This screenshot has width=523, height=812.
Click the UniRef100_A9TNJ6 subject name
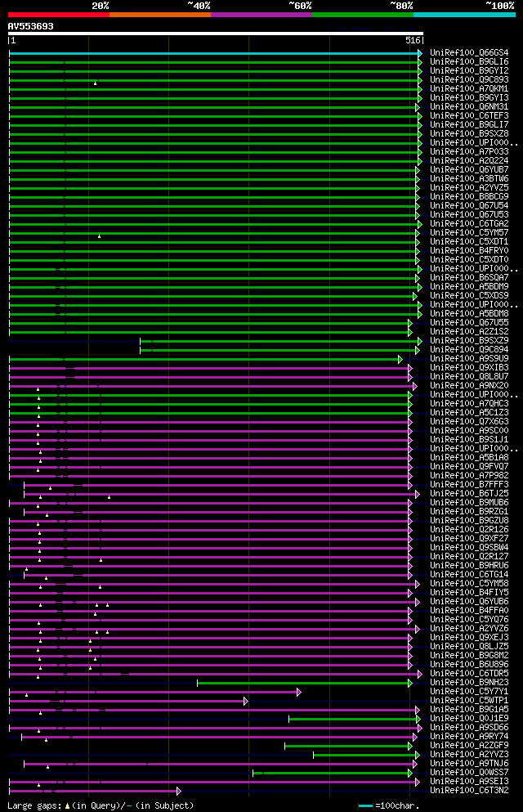point(469,763)
